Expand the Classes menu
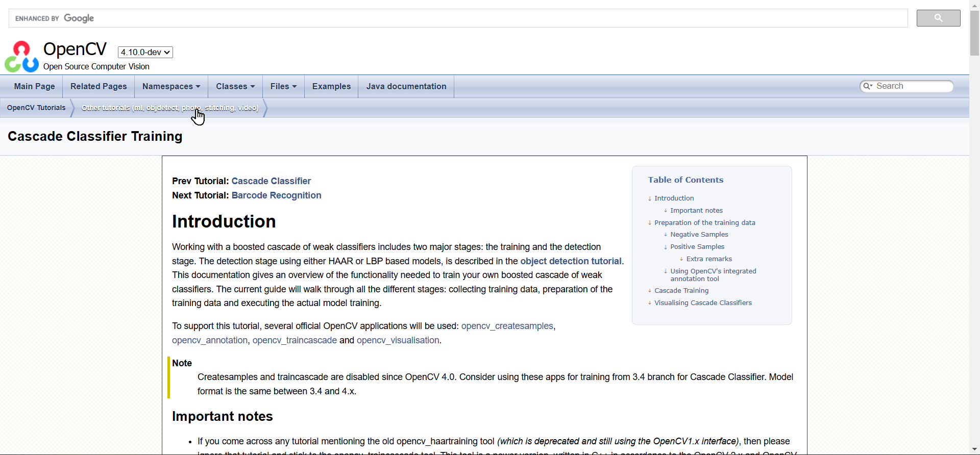Image resolution: width=980 pixels, height=455 pixels. click(x=235, y=87)
